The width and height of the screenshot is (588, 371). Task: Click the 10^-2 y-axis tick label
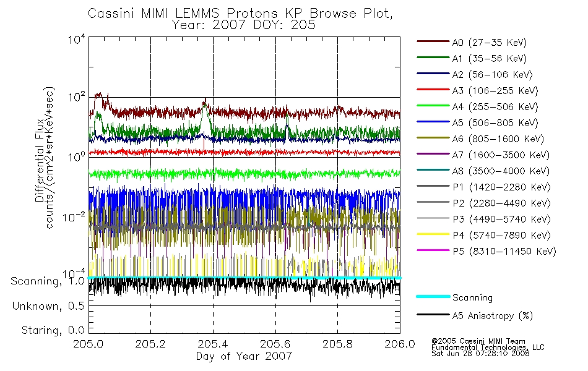click(x=74, y=216)
